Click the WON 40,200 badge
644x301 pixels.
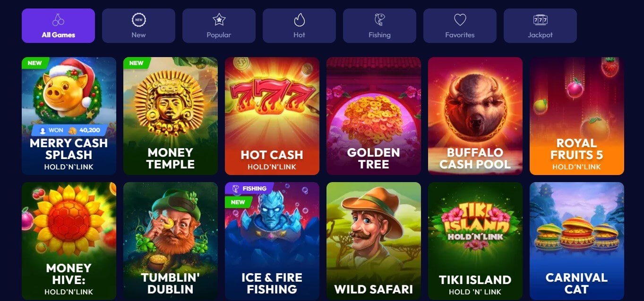[x=69, y=131]
